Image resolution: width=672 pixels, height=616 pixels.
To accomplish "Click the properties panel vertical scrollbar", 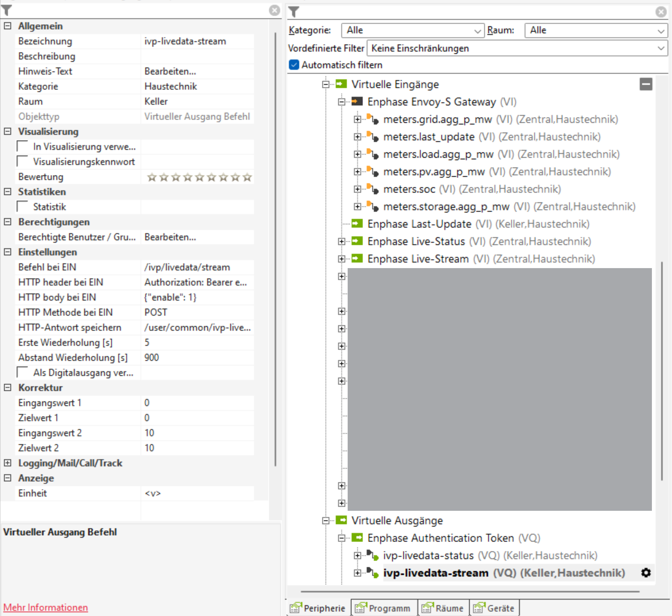I will (275, 249).
